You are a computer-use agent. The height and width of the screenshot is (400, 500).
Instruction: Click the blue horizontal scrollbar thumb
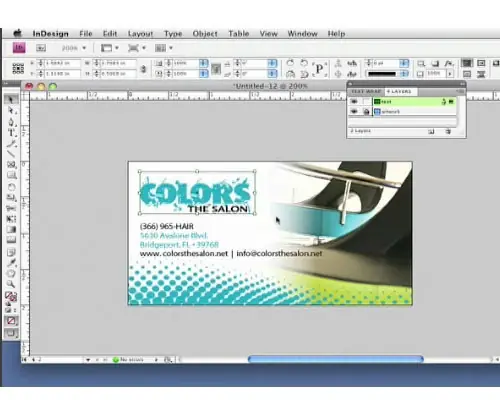pyautogui.click(x=336, y=359)
